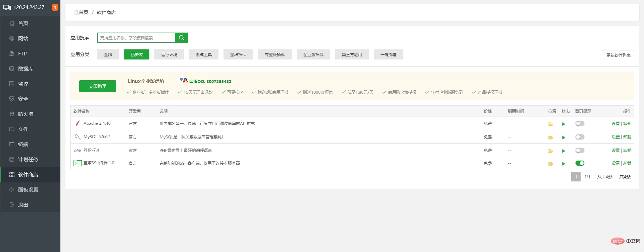This screenshot has height=252, width=644.
Task: Click 首页 breadcrumb link
Action: click(x=84, y=12)
